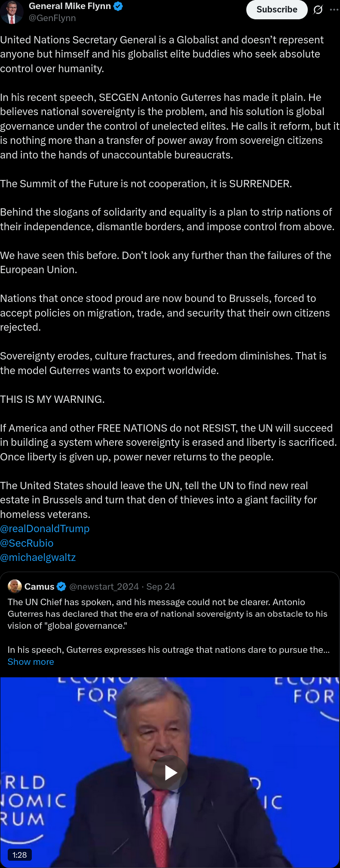Click Camus's avatar in the quoted post

[15, 586]
